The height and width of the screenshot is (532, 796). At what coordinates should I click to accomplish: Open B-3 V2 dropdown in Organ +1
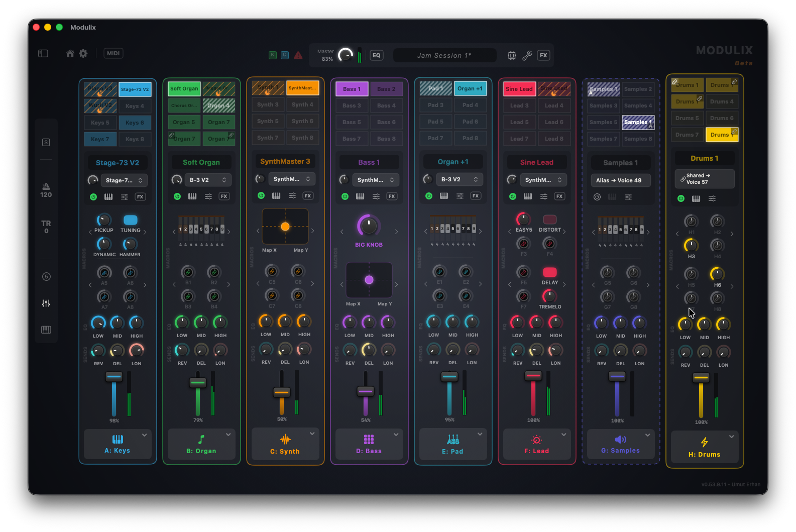coord(460,179)
